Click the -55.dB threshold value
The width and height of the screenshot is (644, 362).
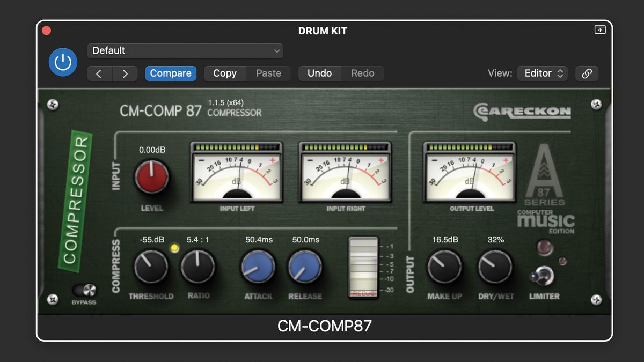(152, 240)
